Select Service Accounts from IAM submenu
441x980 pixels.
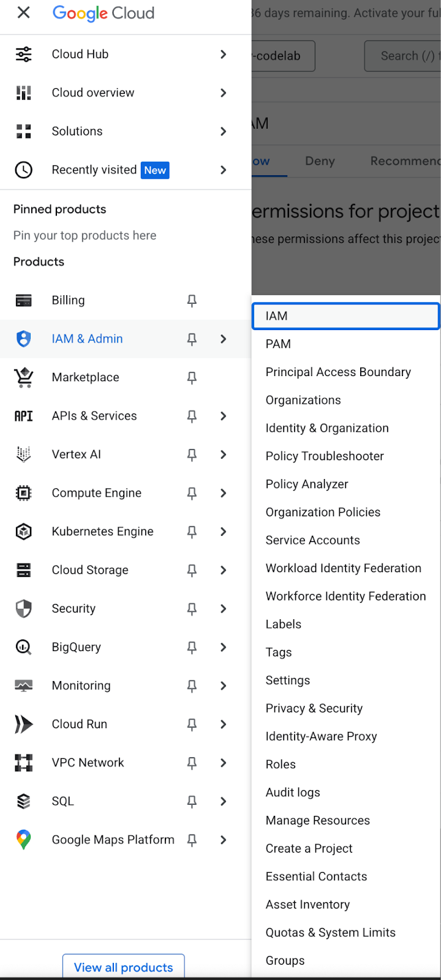coord(312,540)
